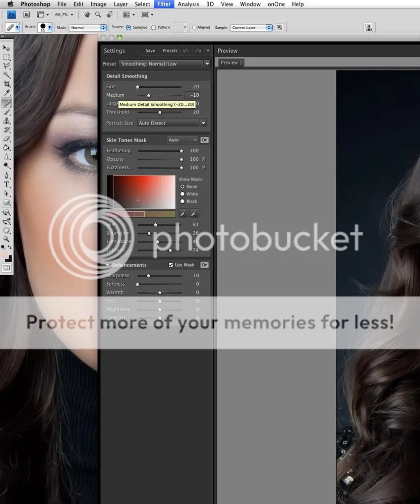Screen dimensions: 420x504
Task: Select the Pen tool
Action: pyautogui.click(x=7, y=175)
